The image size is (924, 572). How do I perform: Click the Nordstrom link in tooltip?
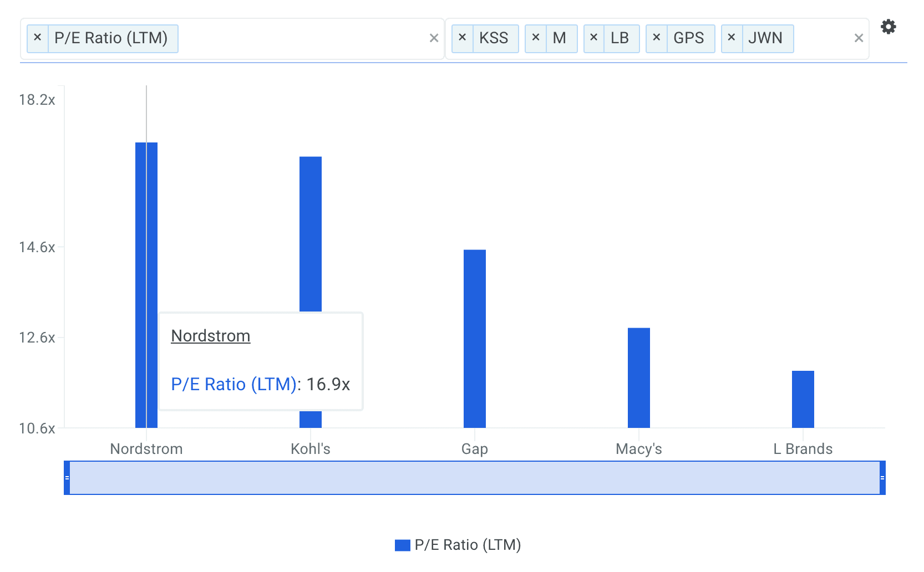(210, 336)
